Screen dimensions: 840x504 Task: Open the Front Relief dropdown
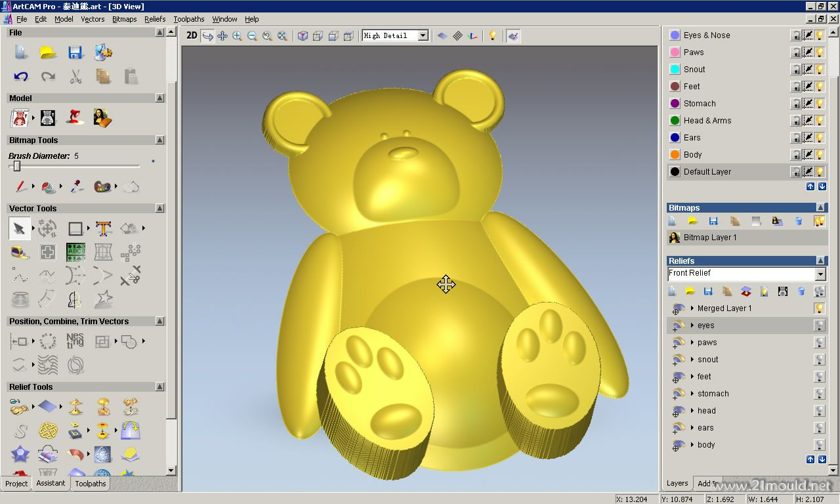coord(820,274)
